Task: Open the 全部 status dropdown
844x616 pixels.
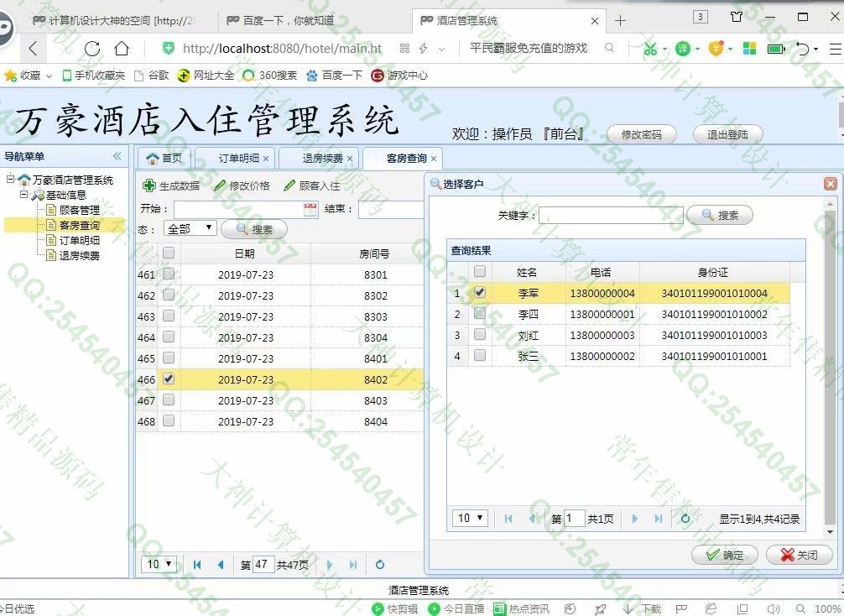Action: pyautogui.click(x=191, y=228)
